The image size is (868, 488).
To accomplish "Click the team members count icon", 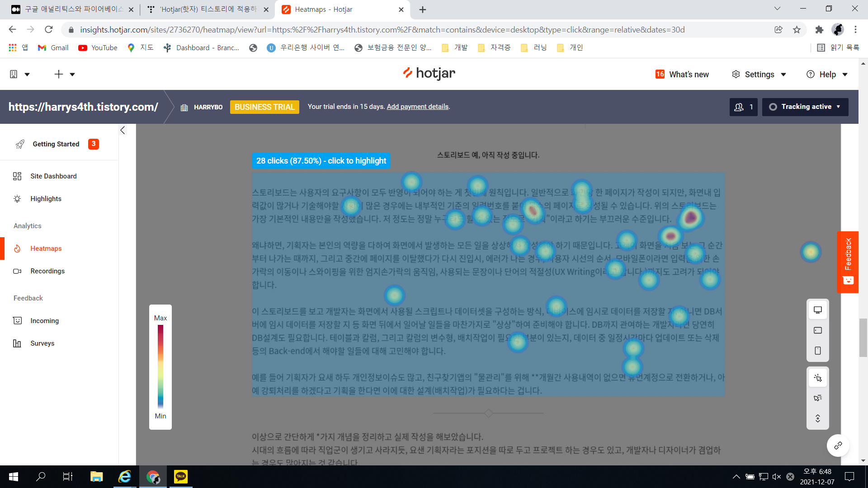I will pyautogui.click(x=743, y=107).
